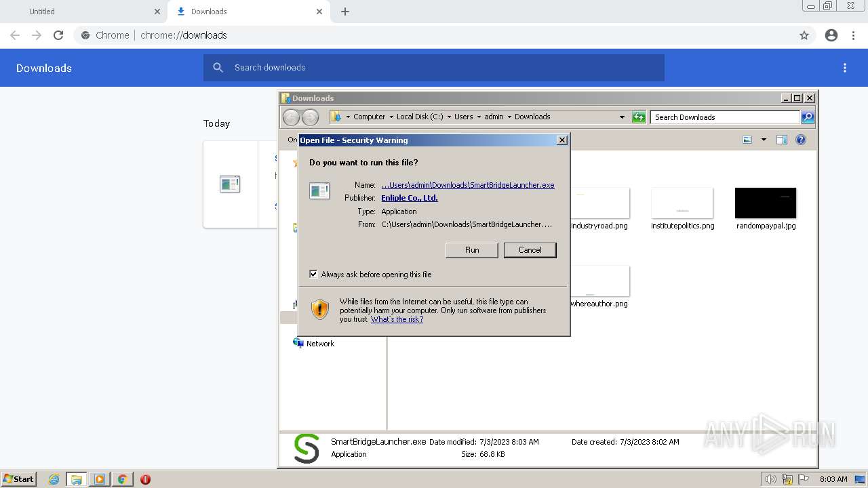Click the taskbar clock showing 8:03 AM
868x488 pixels.
833,479
